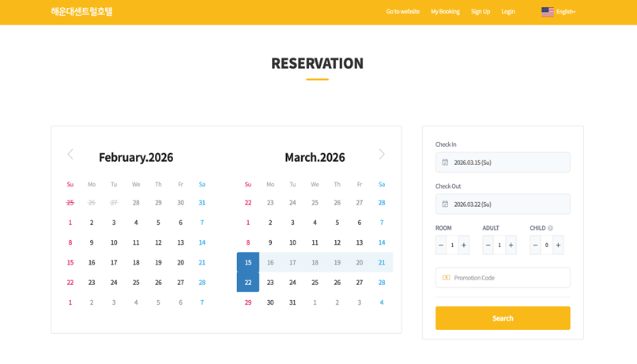The image size is (637, 364).
Task: Select March 15 on the calendar
Action: click(x=248, y=263)
